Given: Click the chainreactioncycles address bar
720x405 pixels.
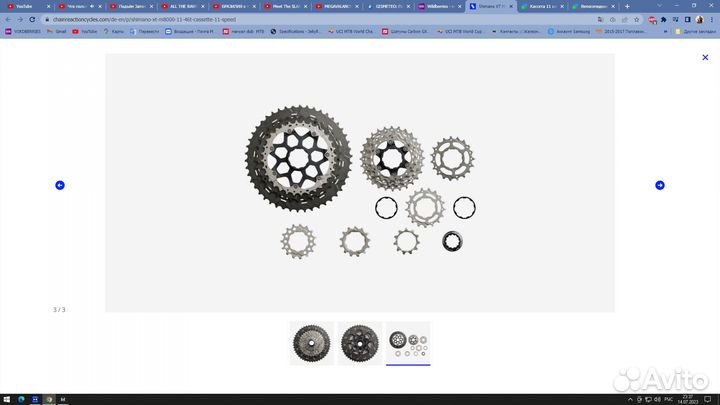Looking at the screenshot, I should [321, 20].
